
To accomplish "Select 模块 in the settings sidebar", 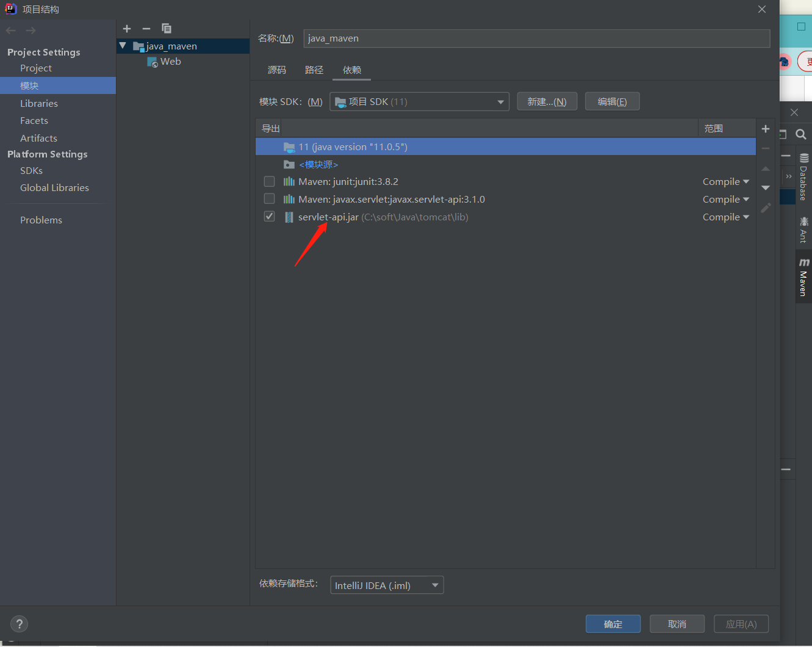I will pos(58,85).
